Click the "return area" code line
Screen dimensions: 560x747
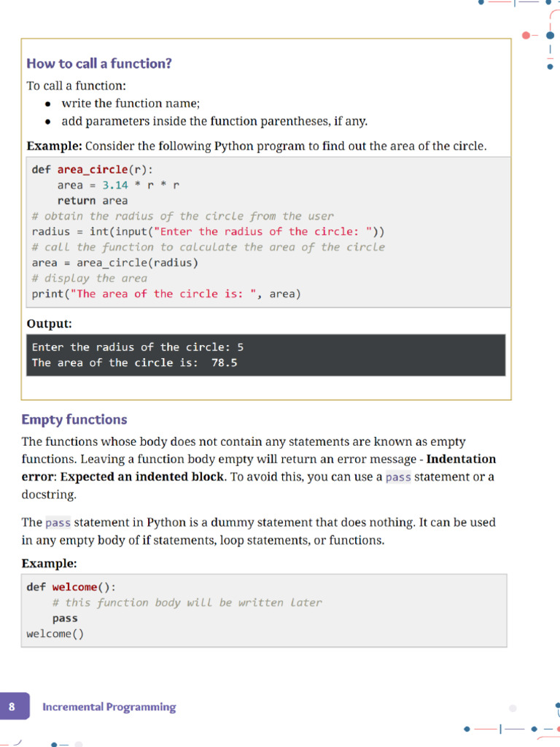click(93, 201)
